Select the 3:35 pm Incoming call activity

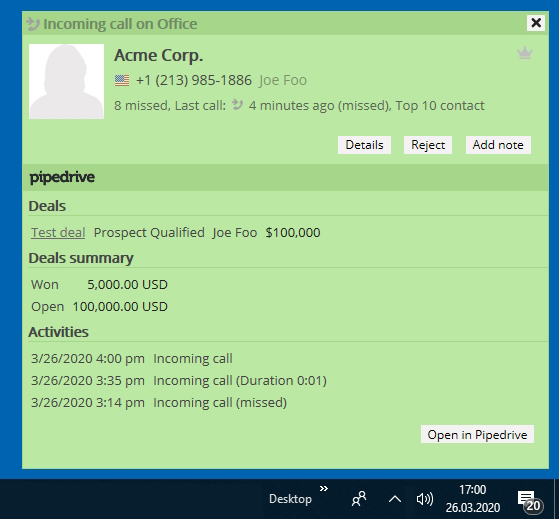coord(179,380)
